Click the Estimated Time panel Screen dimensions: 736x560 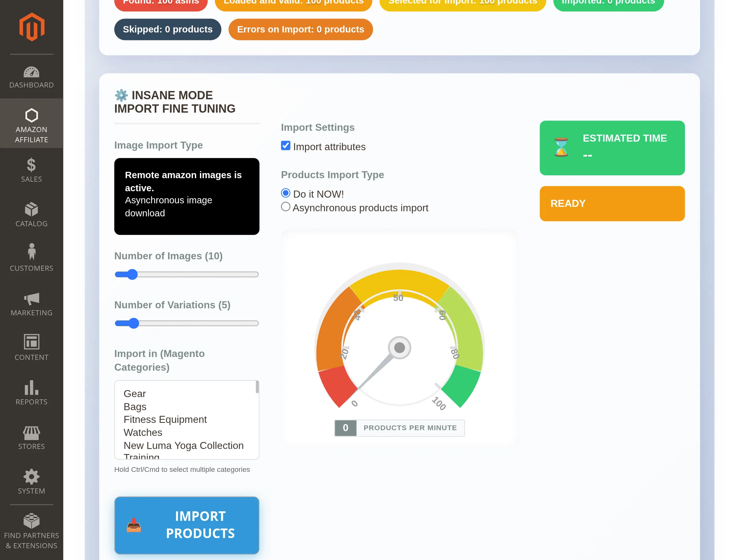pos(612,148)
